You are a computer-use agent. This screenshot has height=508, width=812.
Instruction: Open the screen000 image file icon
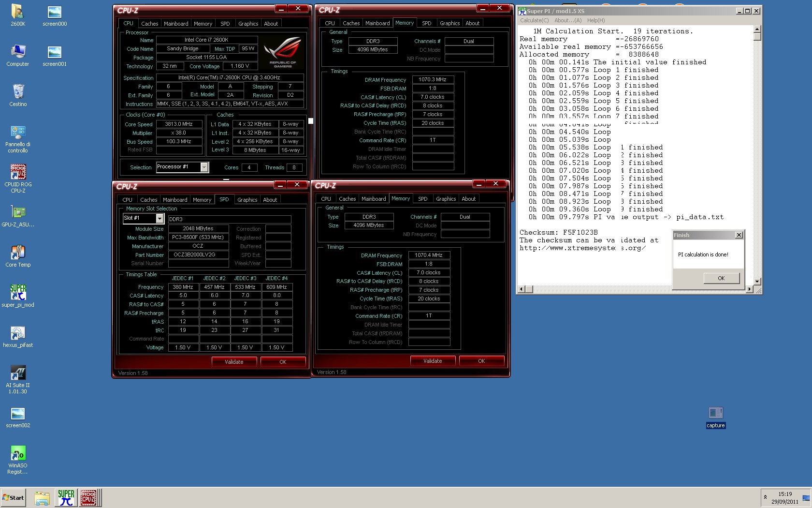pos(55,15)
